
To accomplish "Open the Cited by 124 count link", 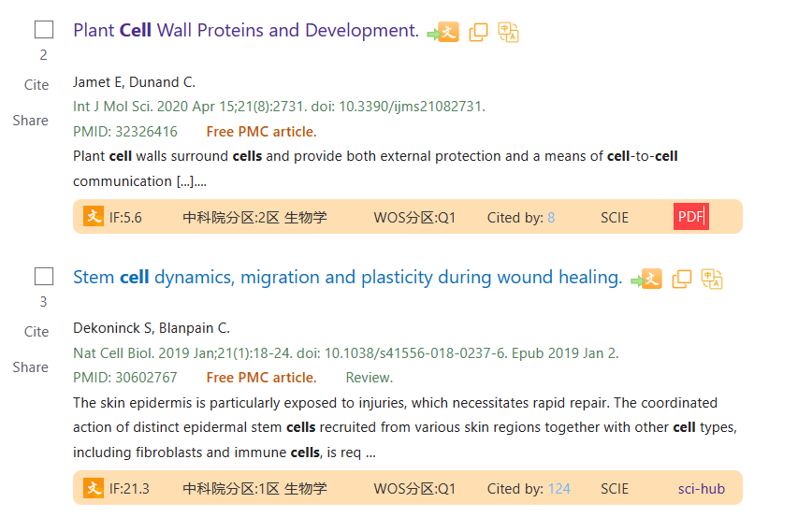I will click(558, 489).
